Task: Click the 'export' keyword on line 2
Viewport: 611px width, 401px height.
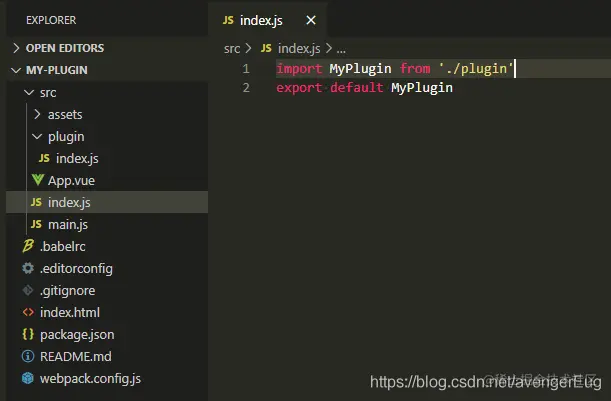Action: [299, 88]
